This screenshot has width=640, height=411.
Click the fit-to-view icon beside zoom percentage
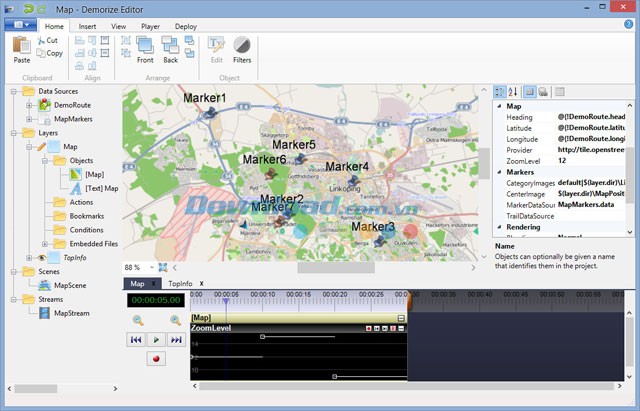pyautogui.click(x=163, y=268)
